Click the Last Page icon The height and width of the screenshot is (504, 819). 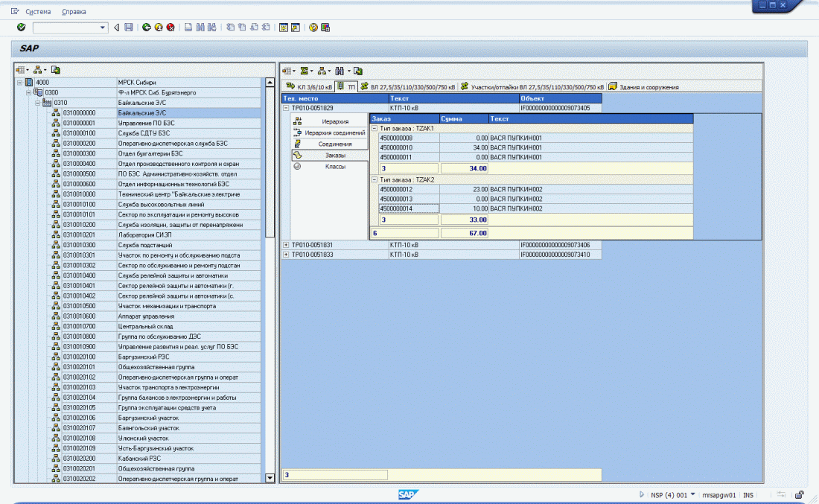[x=266, y=27]
